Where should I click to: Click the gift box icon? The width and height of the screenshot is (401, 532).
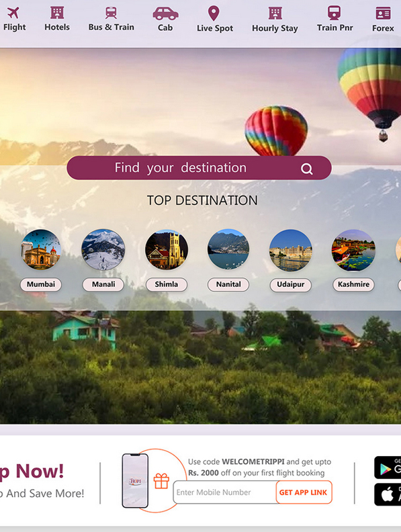pos(161,481)
